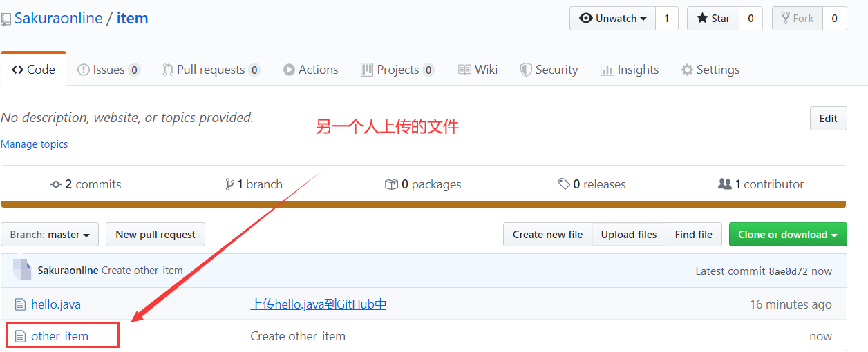Open the hello.java file
Screen dimensions: 868x352
click(56, 304)
